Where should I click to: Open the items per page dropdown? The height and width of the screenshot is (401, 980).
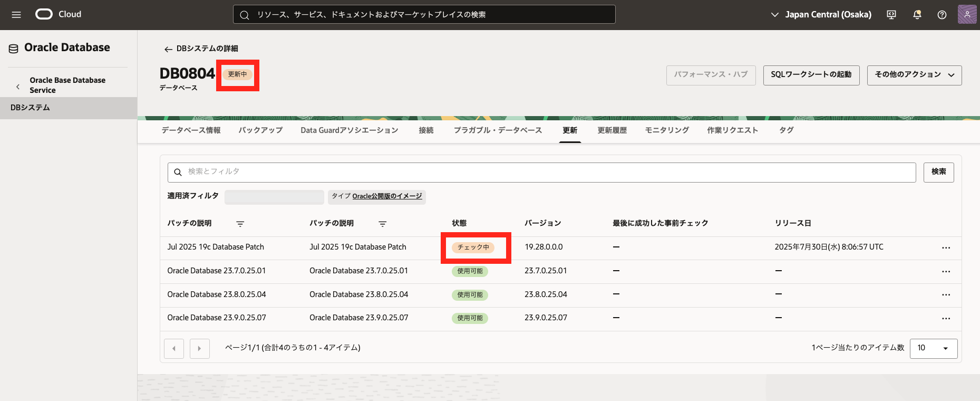[x=933, y=348]
